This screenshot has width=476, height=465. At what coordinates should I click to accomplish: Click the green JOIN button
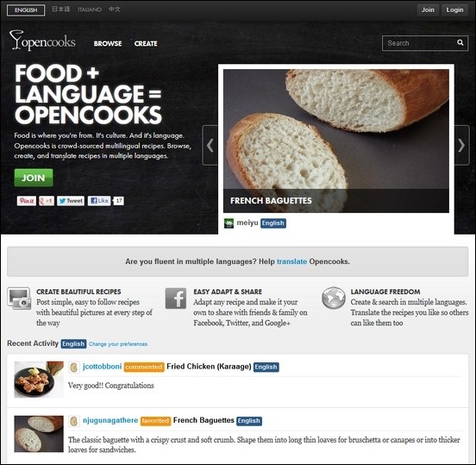(x=34, y=178)
